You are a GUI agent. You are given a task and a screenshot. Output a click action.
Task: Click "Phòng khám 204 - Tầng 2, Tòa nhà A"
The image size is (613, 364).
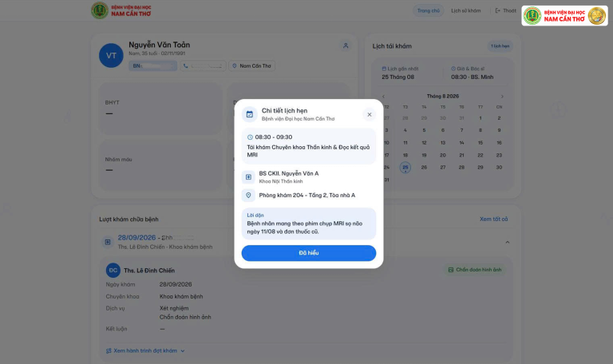tap(306, 195)
